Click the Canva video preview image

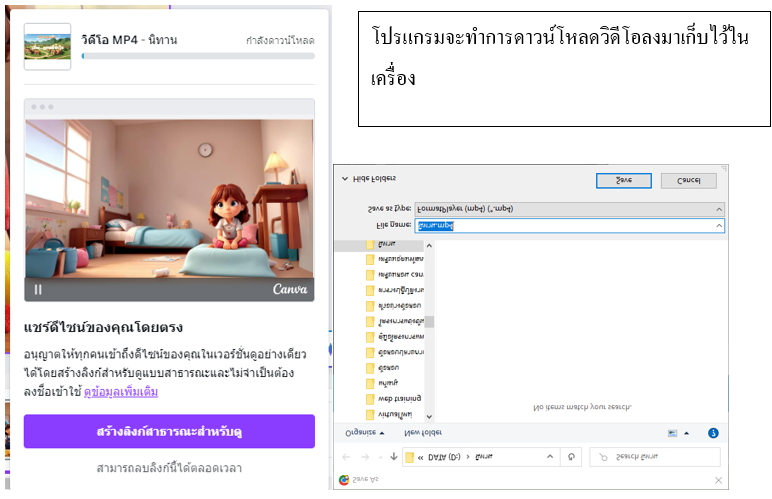click(x=169, y=199)
